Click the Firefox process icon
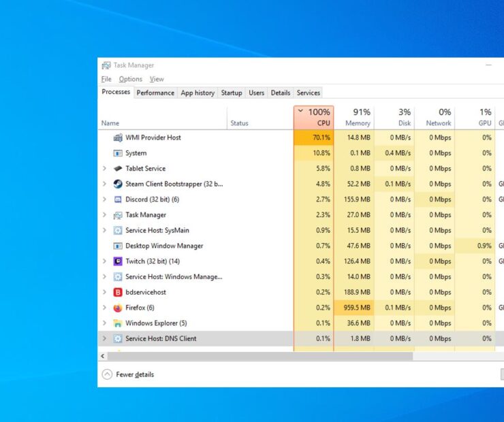 click(118, 308)
